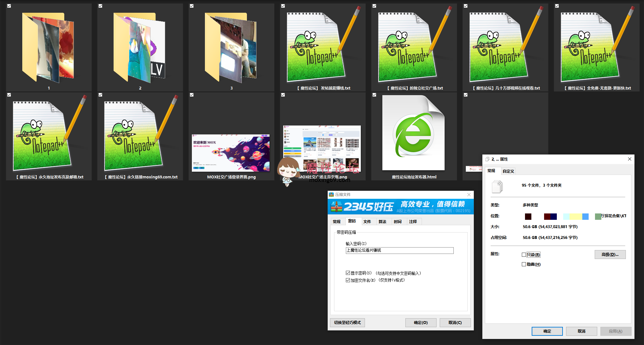Open MOX社交广场登录界面.png thumbnail
Viewport: 644px width, 345px height.
click(x=231, y=153)
